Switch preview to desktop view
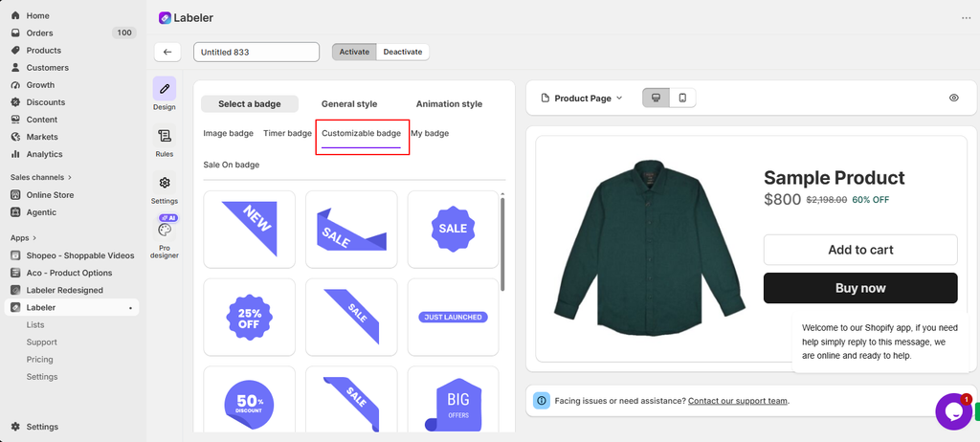Screen dimensions: 980x442 pos(656,98)
